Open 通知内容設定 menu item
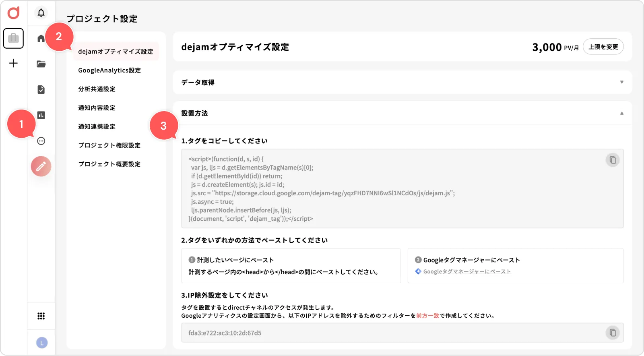Screen dimensions: 644x356 coord(97,108)
